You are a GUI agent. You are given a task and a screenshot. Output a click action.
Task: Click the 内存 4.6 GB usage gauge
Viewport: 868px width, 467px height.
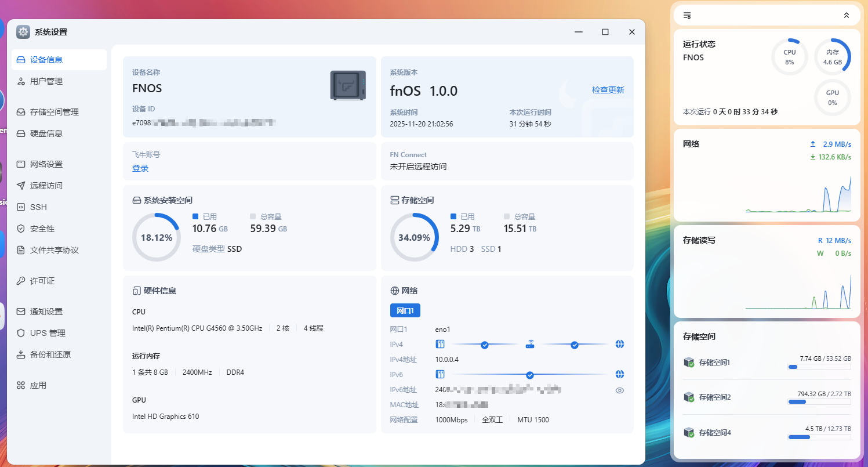[x=832, y=57]
